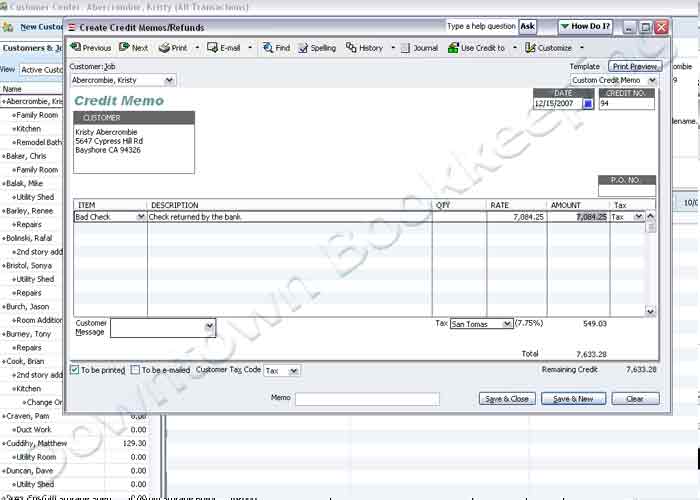700x500 pixels.
Task: Open the line item Tax code dropdown
Action: click(638, 217)
